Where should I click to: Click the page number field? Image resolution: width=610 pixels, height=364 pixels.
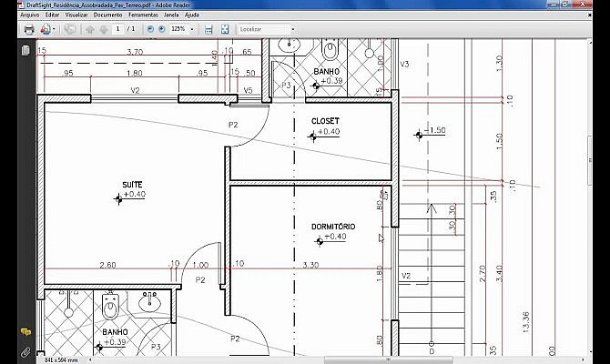[x=117, y=29]
